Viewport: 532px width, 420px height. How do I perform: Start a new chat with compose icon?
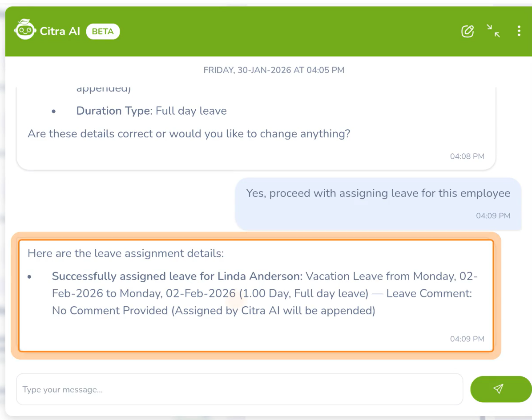pos(468,31)
